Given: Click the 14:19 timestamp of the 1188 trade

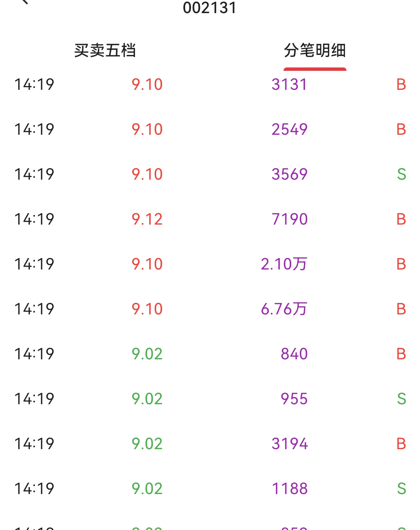Looking at the screenshot, I should pos(34,489).
